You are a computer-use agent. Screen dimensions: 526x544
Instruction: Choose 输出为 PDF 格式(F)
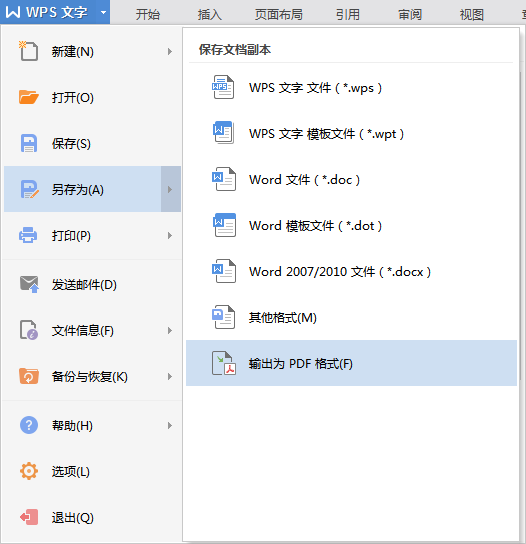tap(351, 363)
